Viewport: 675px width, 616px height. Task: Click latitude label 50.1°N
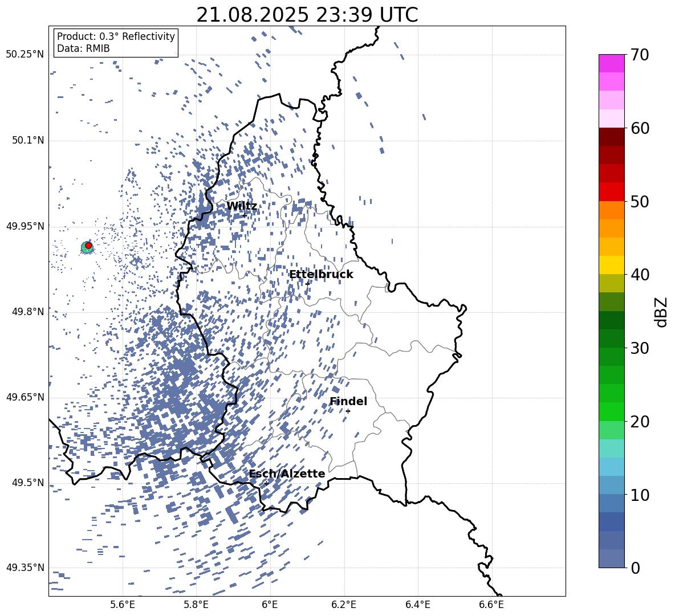(28, 141)
